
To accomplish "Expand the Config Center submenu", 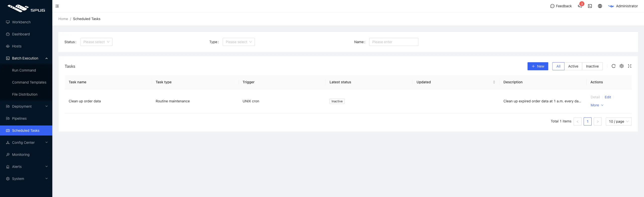I will tap(26, 143).
